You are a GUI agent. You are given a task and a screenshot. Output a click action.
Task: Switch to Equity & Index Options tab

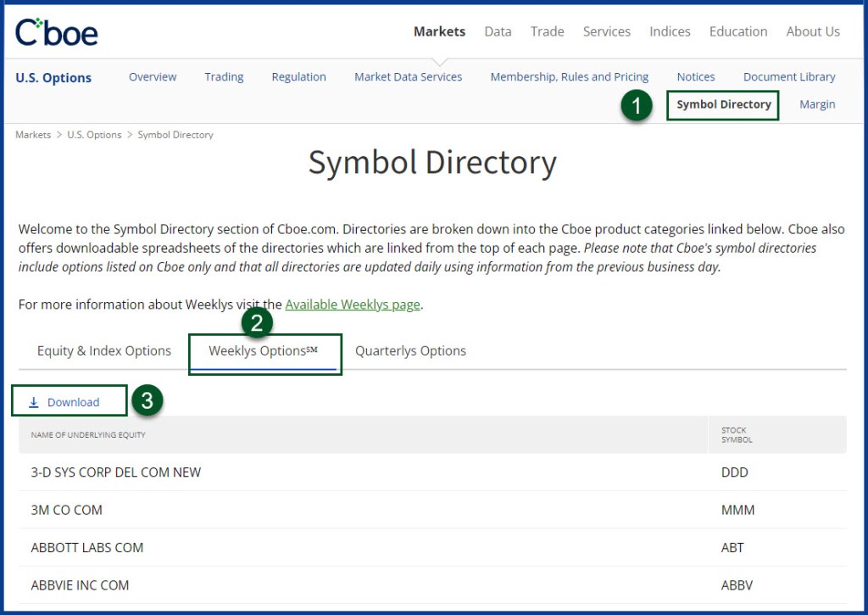[104, 350]
